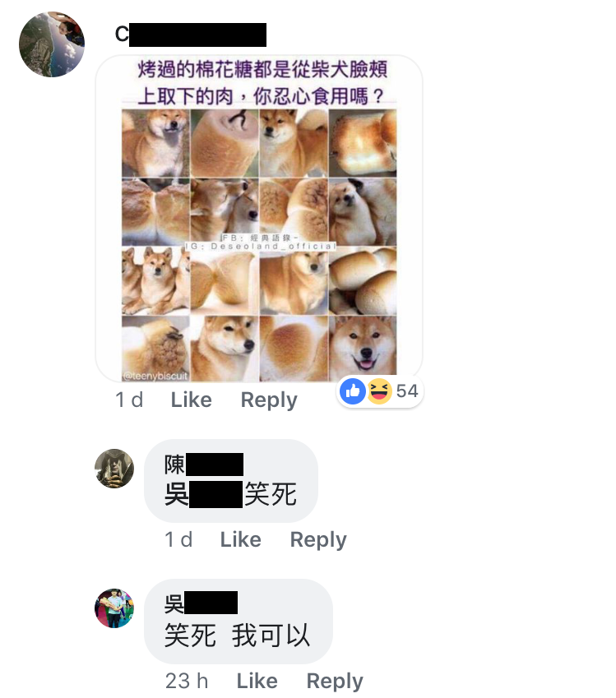
Task: Reply to the 笑死 我可以 comment
Action: click(x=335, y=681)
